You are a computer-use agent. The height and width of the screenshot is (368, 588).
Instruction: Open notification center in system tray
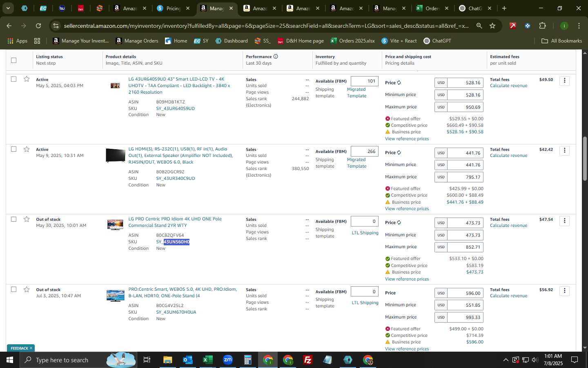point(575,360)
